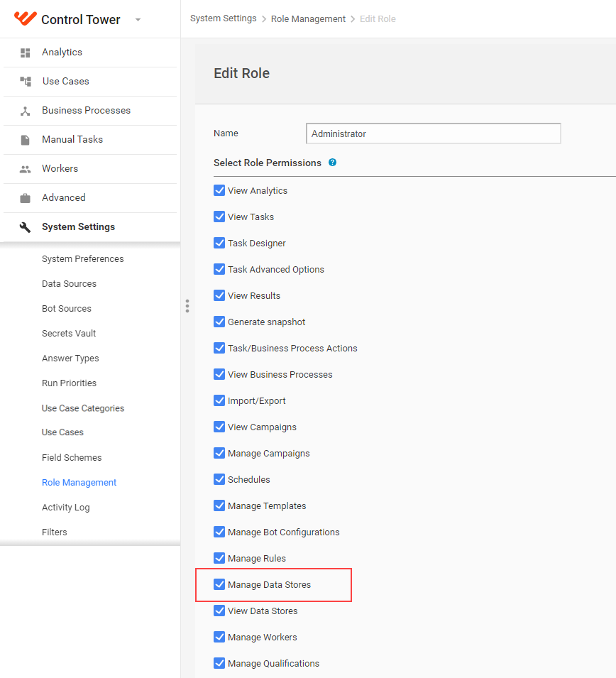Toggle Schedules permission checkbox
This screenshot has height=678, width=616.
(219, 479)
